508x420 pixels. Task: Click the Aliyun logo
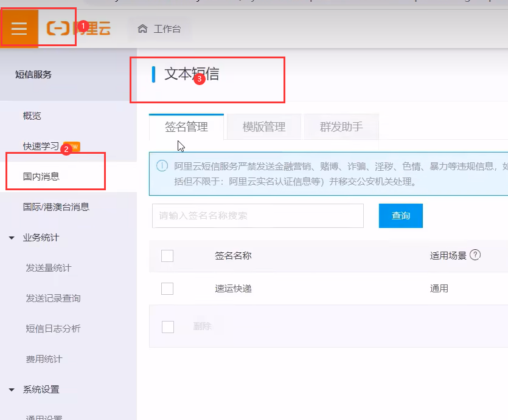point(78,28)
